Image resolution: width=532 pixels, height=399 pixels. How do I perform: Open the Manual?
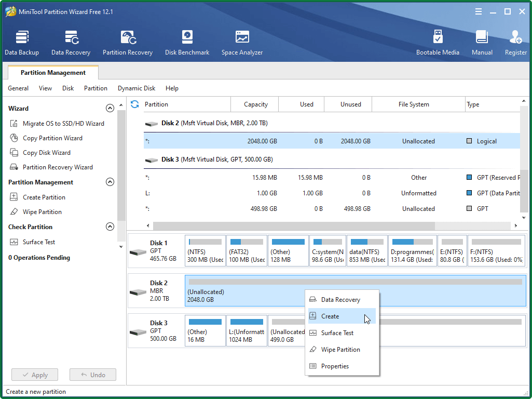482,42
